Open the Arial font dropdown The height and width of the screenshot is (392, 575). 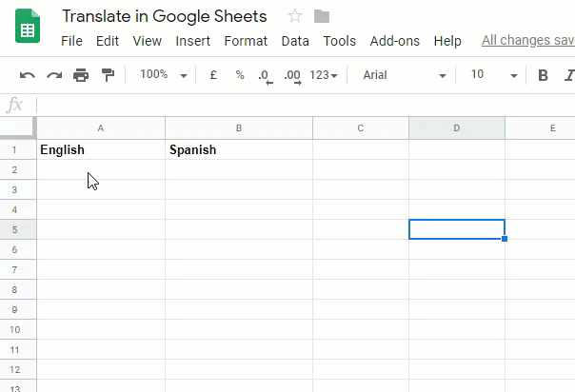point(405,75)
